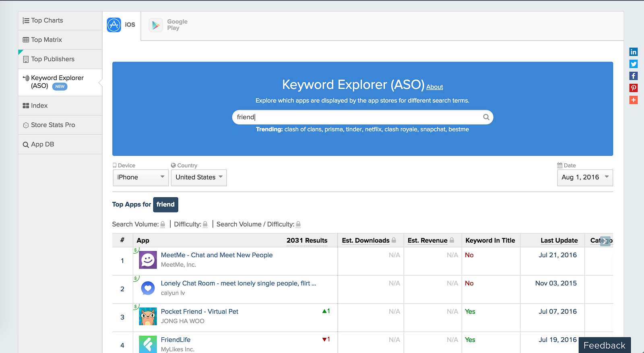Open the Date dropdown Aug 1, 2016
644x353 pixels.
pos(585,178)
